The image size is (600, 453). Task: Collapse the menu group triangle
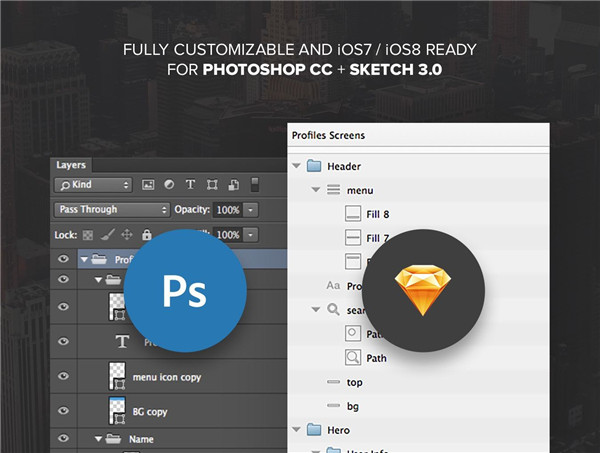pyautogui.click(x=316, y=189)
